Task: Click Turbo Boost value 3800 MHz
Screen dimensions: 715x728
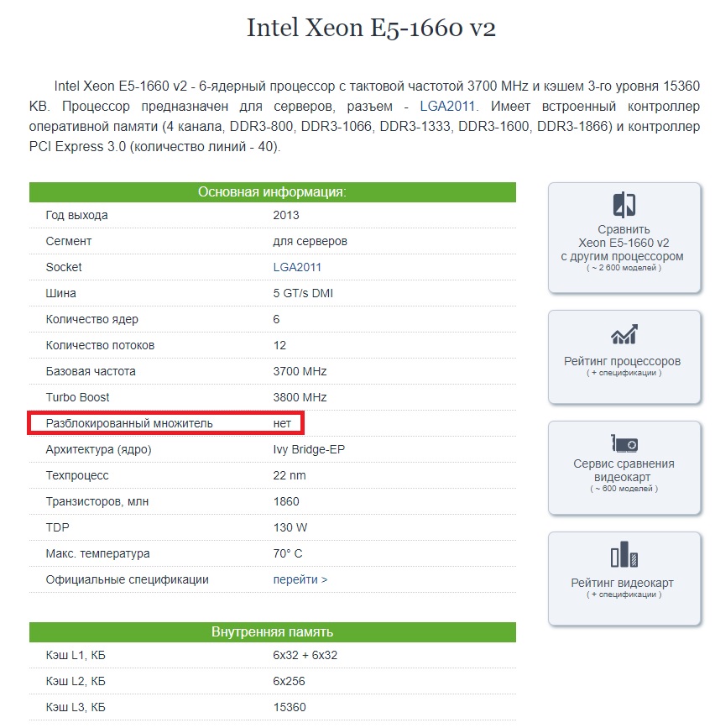Action: [x=300, y=397]
